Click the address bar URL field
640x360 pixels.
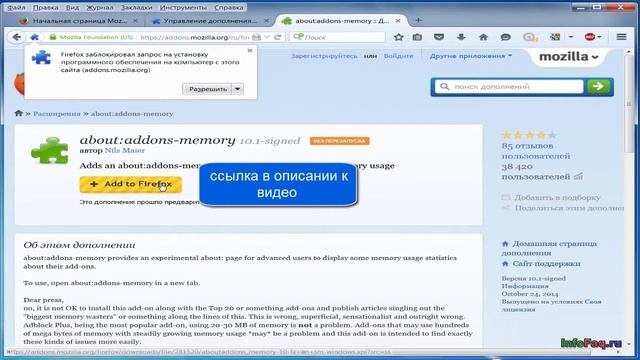(194, 37)
